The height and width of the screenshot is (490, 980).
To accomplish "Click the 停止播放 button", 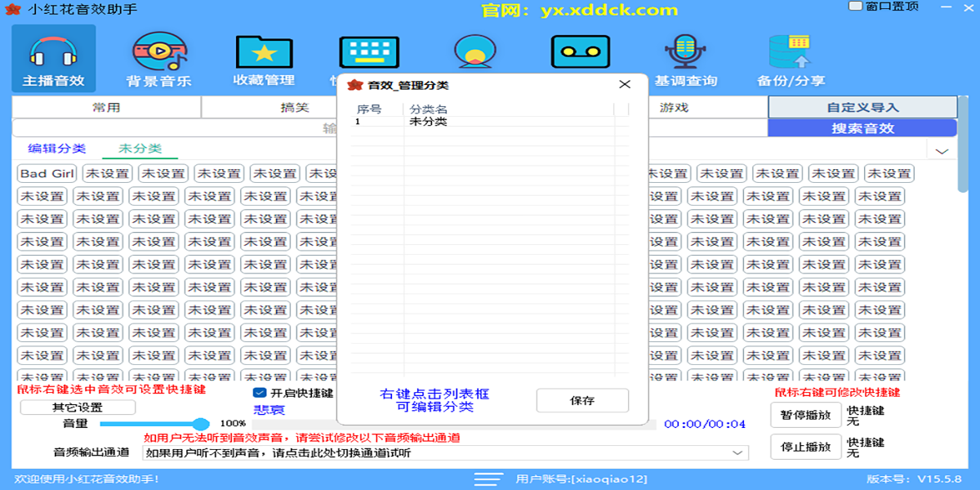I will pyautogui.click(x=805, y=448).
